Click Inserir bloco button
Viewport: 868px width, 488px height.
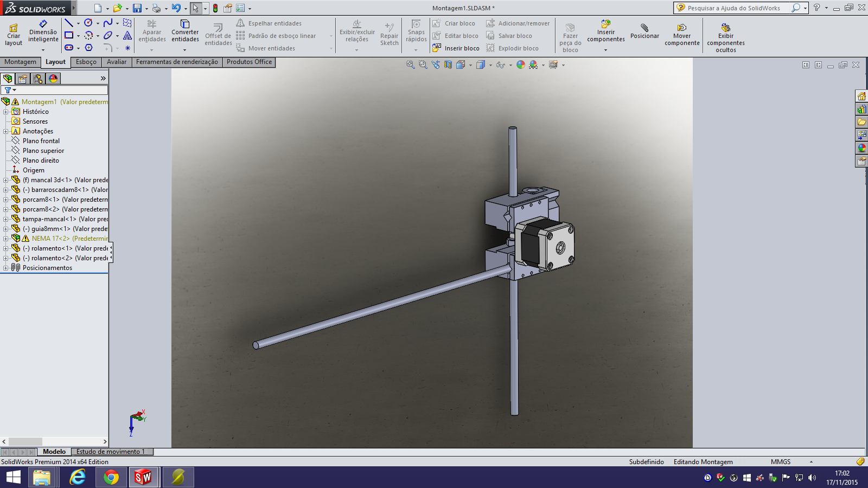pyautogui.click(x=456, y=48)
